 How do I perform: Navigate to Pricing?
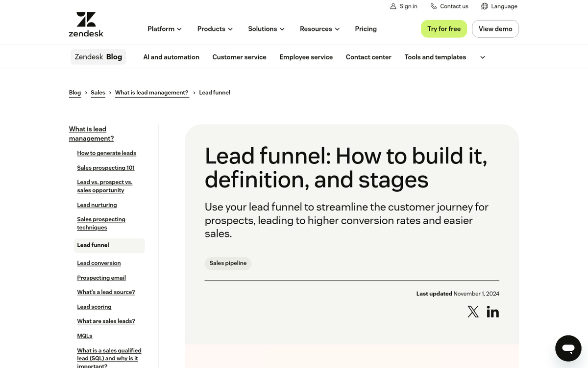[x=366, y=29]
